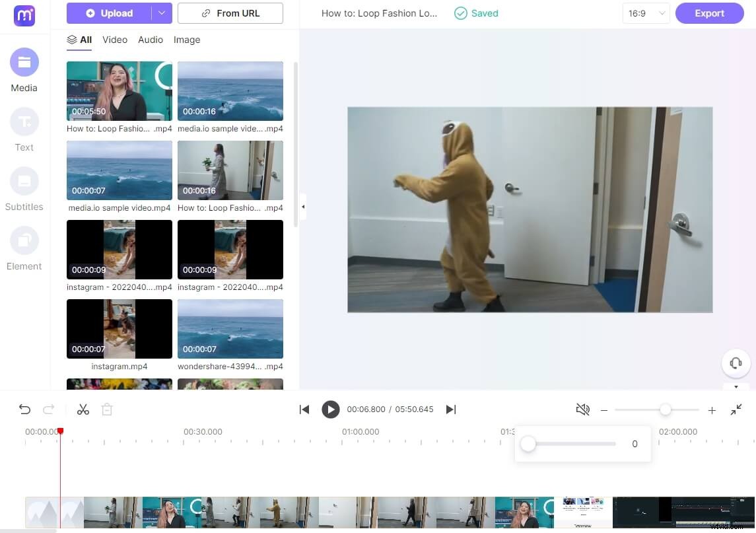Switch to the Video tab
Image resolution: width=756 pixels, height=533 pixels.
[115, 40]
